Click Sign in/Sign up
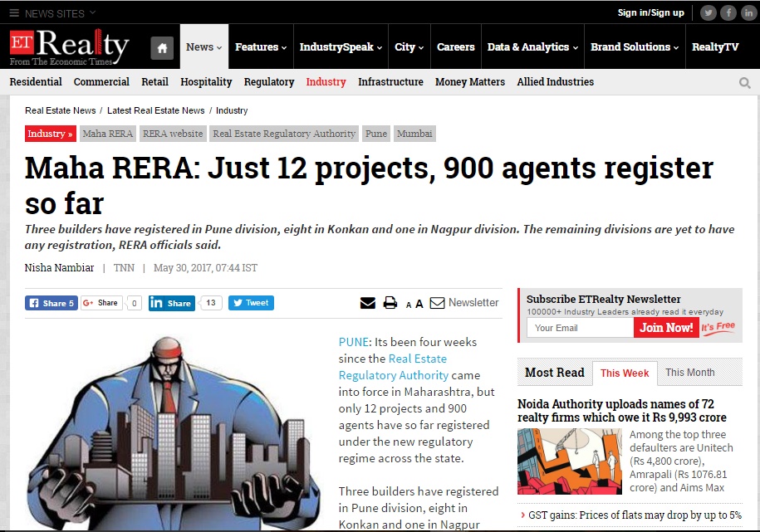This screenshot has height=532, width=760. (650, 12)
